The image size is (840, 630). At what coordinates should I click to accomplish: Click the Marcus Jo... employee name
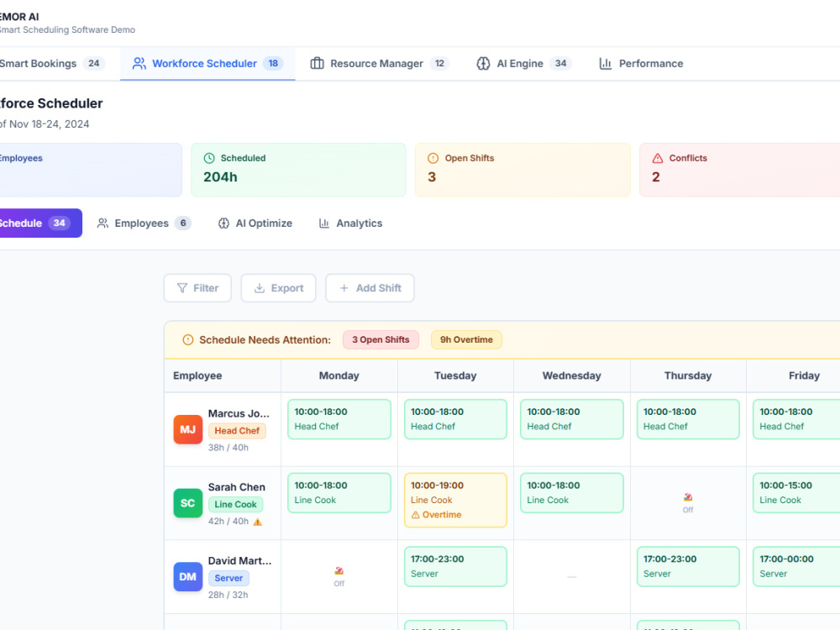(239, 413)
